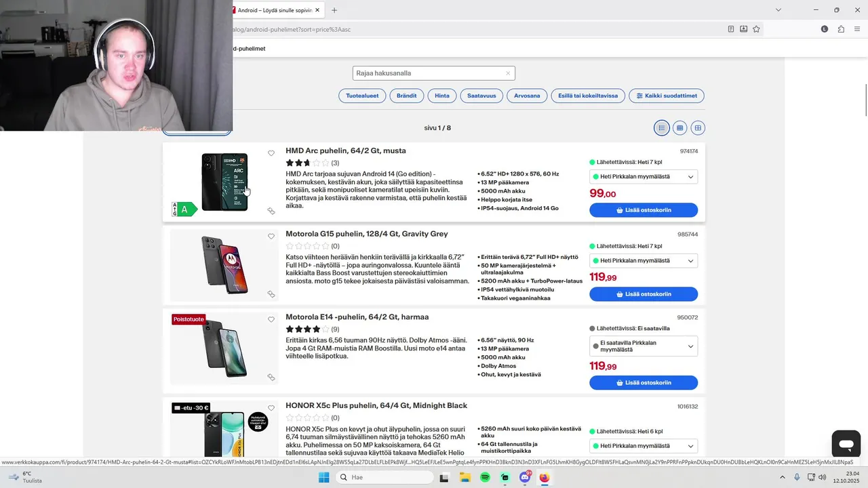Image resolution: width=868 pixels, height=488 pixels.
Task: Toggle Firefox reader view icon
Action: pyautogui.click(x=731, y=29)
